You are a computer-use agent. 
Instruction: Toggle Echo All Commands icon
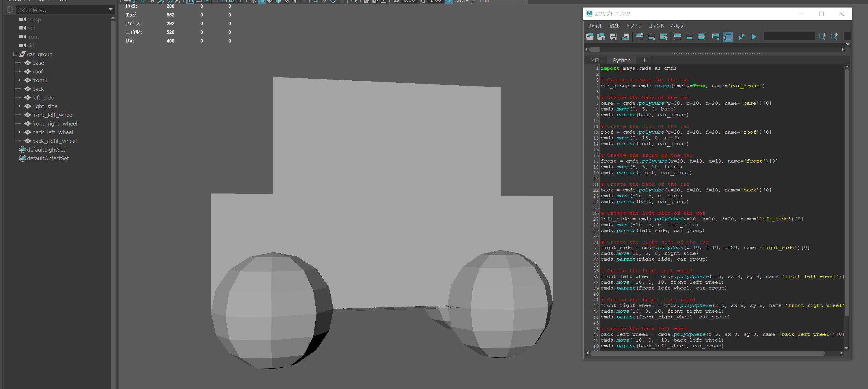[716, 37]
